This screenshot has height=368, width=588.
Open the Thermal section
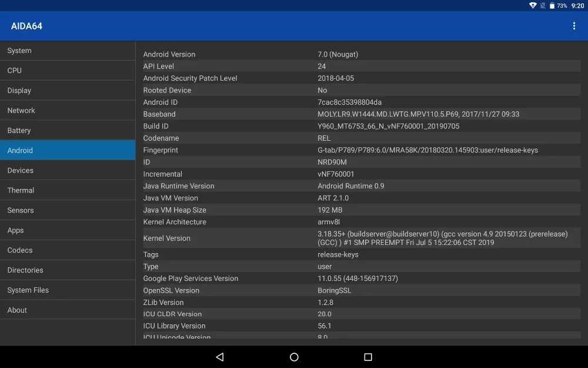[x=68, y=190]
